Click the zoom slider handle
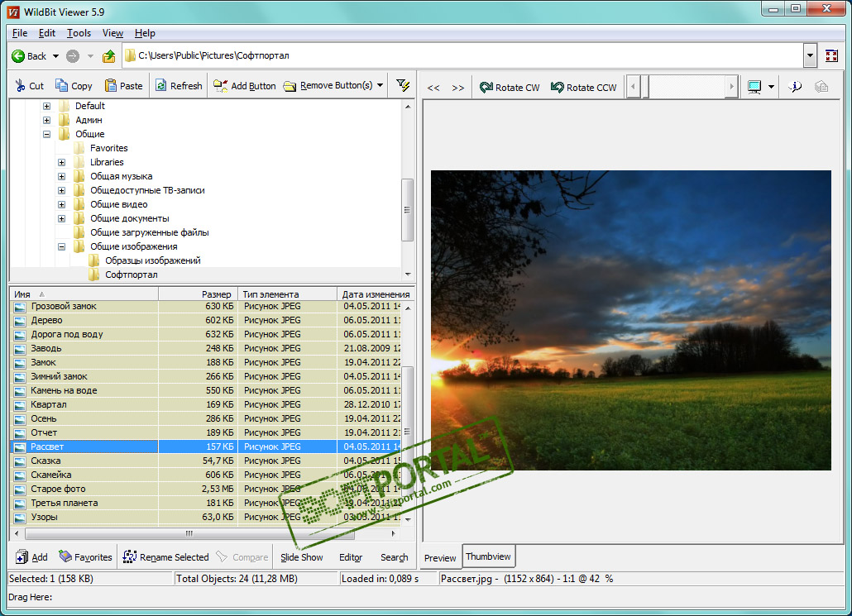 pyautogui.click(x=645, y=87)
